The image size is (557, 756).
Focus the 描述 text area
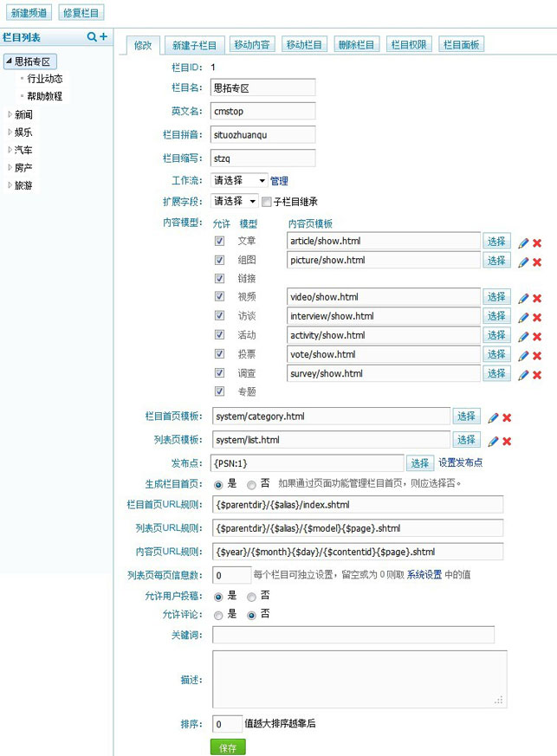pos(359,679)
